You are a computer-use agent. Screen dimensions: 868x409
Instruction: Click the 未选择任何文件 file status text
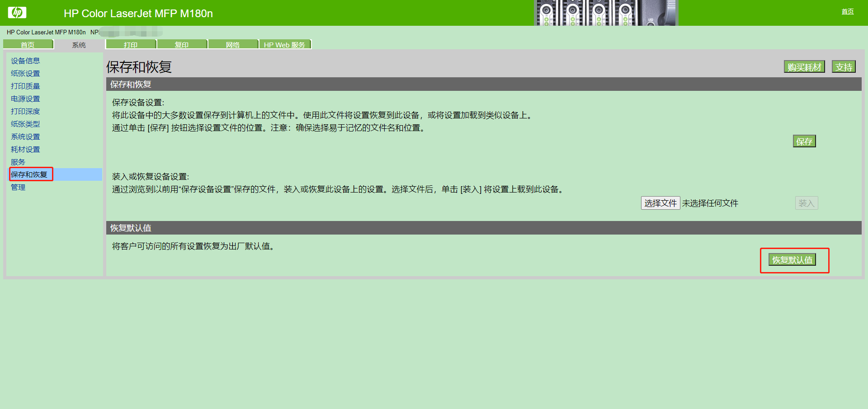710,203
